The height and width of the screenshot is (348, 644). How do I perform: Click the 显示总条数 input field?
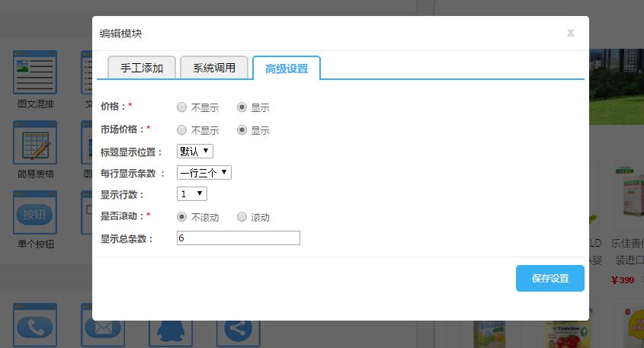[238, 238]
